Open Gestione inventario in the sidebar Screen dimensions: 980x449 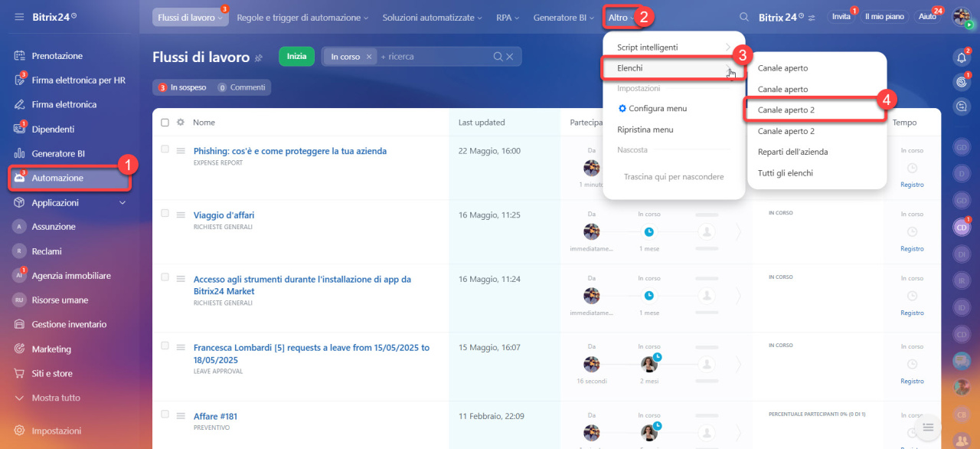click(x=69, y=325)
